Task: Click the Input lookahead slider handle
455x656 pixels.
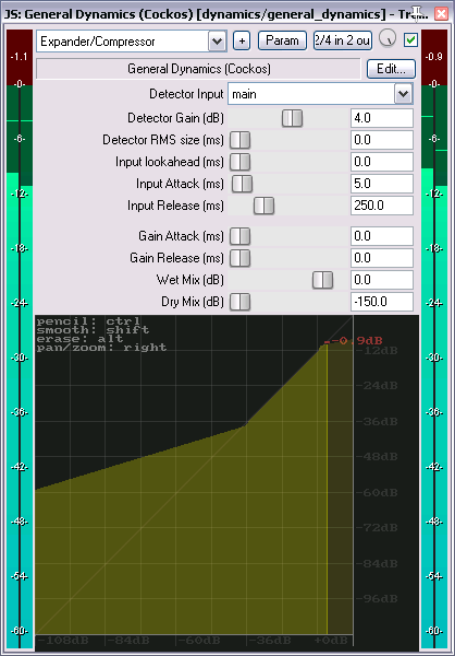Action: [x=240, y=162]
